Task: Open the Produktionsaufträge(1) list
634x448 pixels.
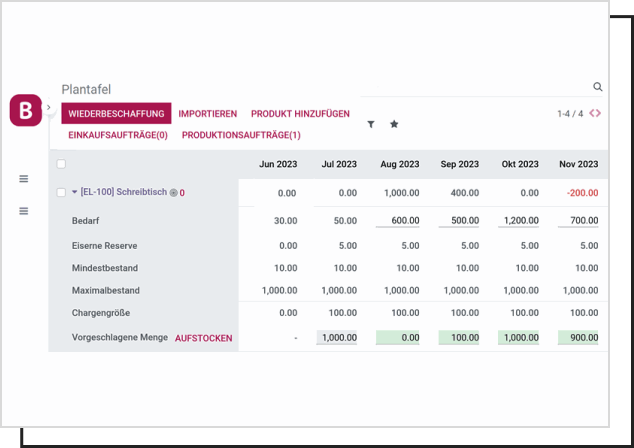Action: pyautogui.click(x=241, y=135)
